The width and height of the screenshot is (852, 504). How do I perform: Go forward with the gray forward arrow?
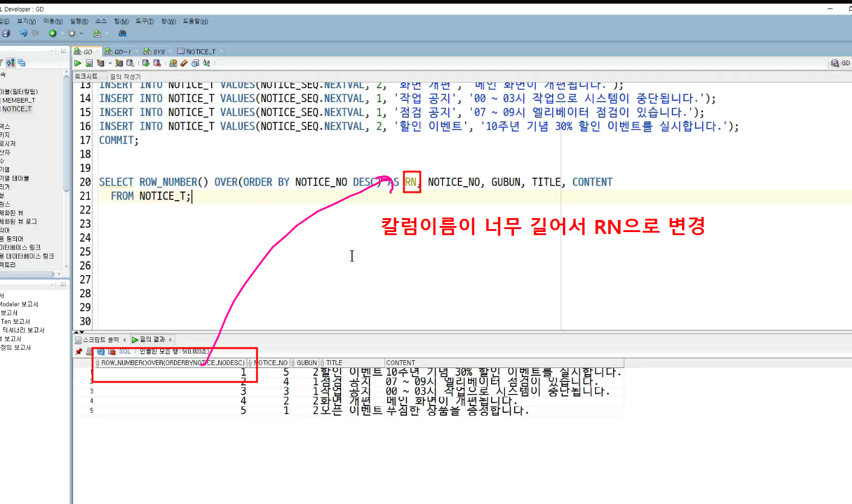point(71,33)
